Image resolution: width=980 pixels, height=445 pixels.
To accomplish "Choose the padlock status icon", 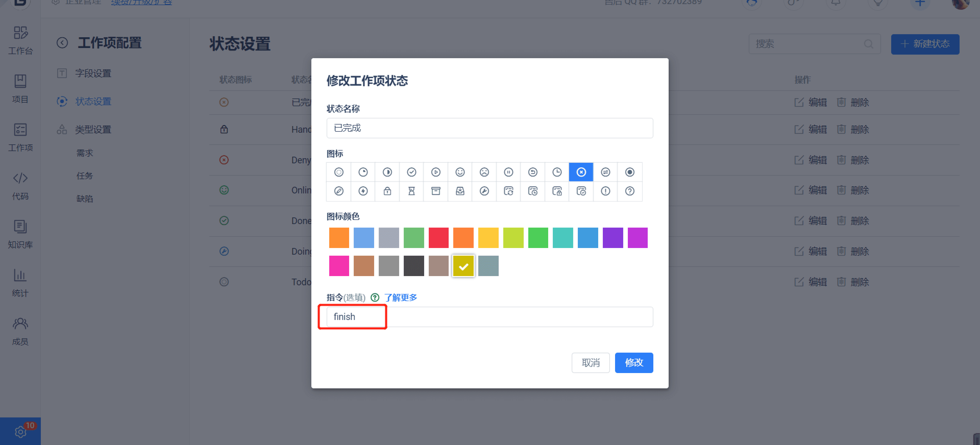I will tap(387, 191).
